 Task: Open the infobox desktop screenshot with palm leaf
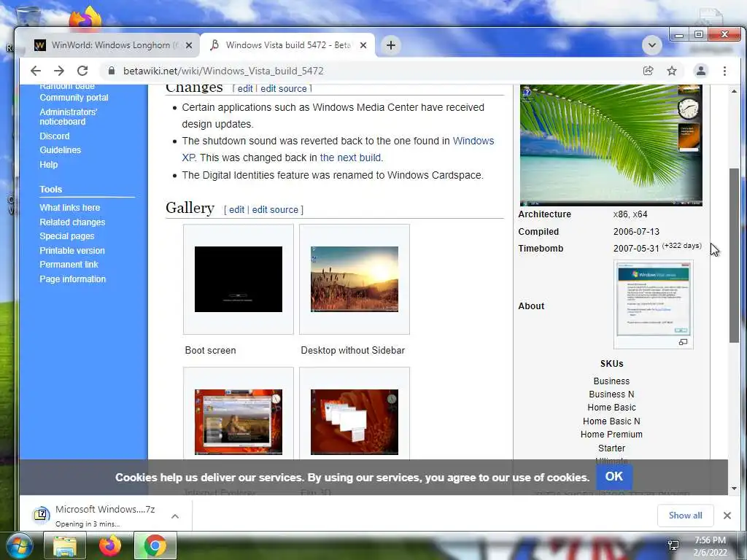pos(611,145)
